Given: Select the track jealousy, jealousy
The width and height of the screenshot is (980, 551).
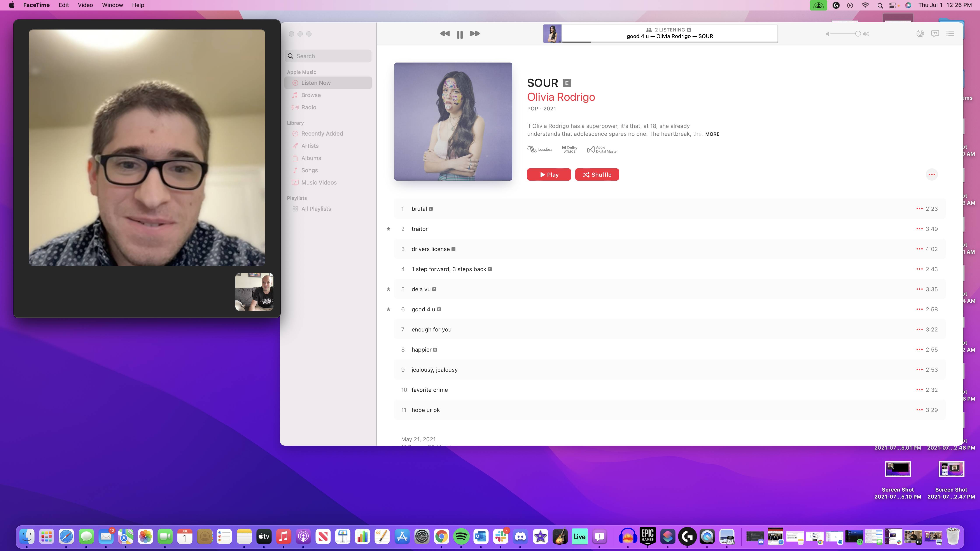Looking at the screenshot, I should [670, 370].
